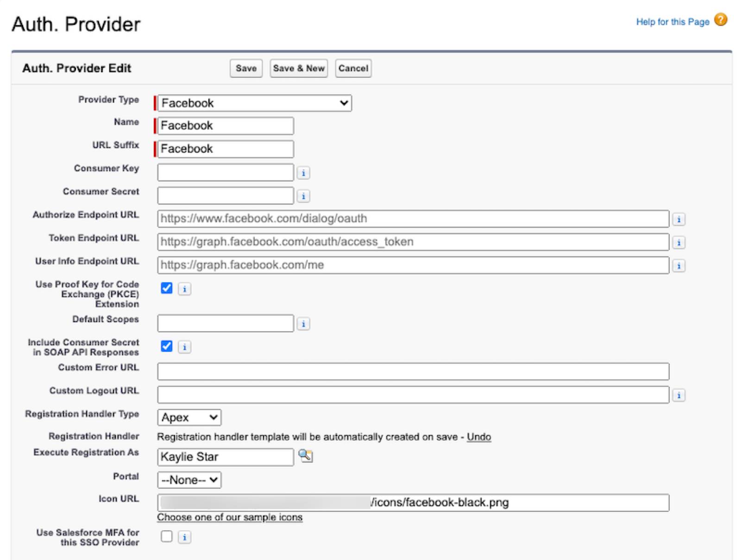Show info for Authorize Endpoint URL
Screen dimensions: 741x560
click(x=678, y=219)
